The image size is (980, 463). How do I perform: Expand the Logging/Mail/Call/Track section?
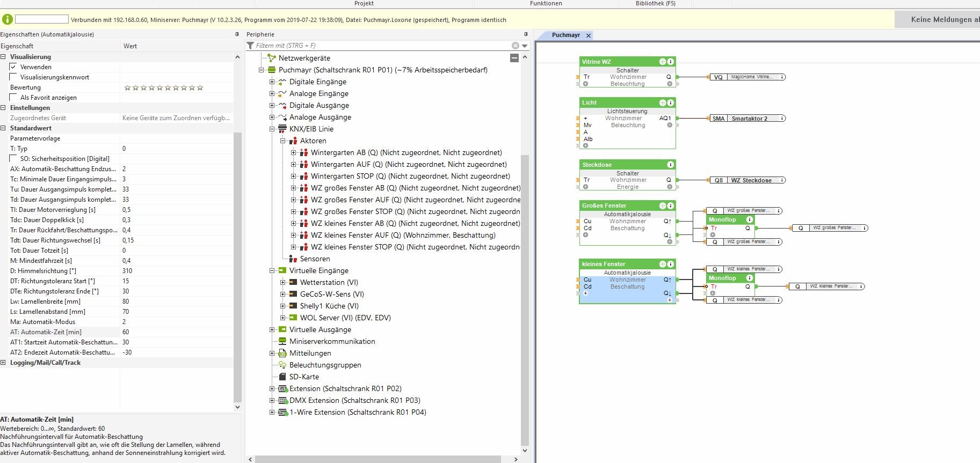(3, 363)
